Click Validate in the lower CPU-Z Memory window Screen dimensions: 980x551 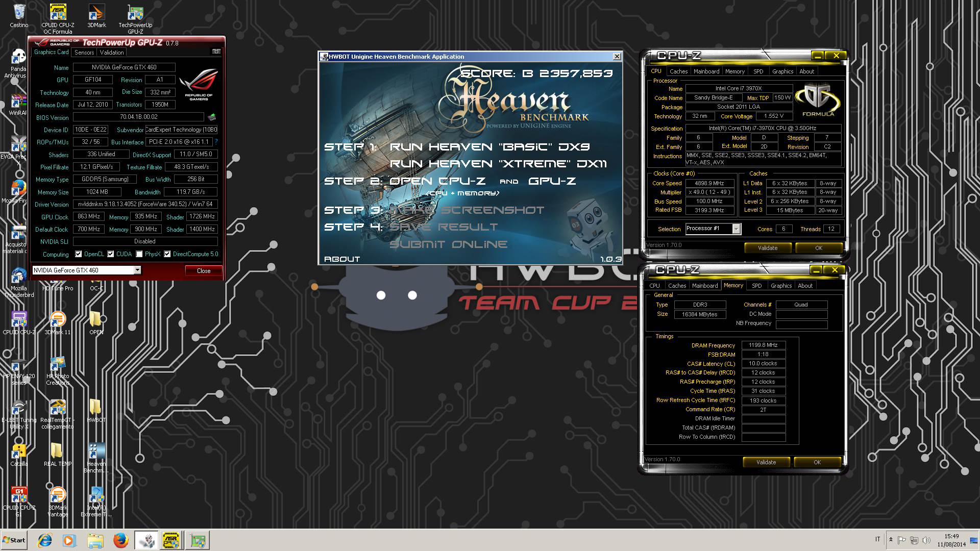click(766, 462)
